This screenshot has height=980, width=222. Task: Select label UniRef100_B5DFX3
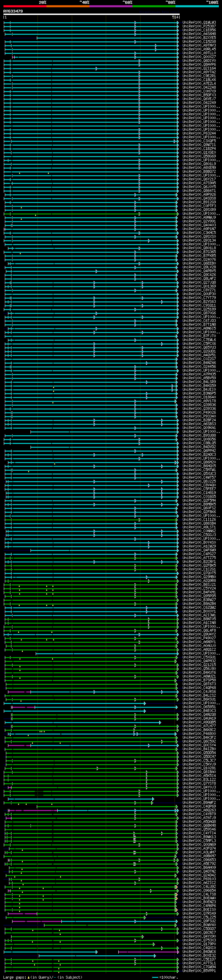tap(199, 95)
